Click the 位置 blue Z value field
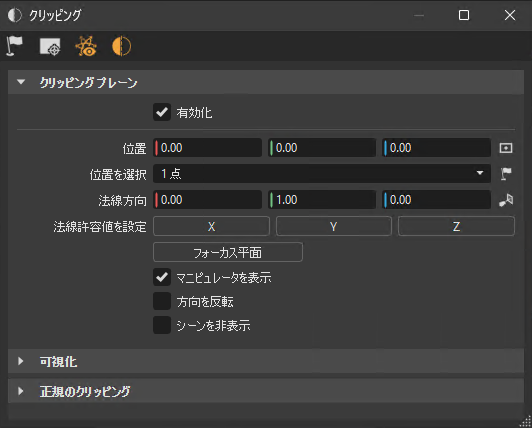Viewport: 532px width, 428px height. click(x=436, y=148)
